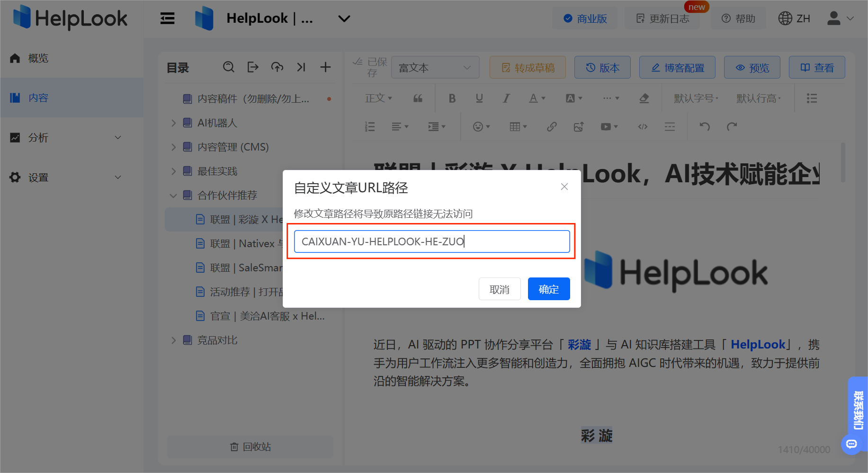Screen dimensions: 868x473
Task: Toggle underline formatting
Action: tap(479, 98)
